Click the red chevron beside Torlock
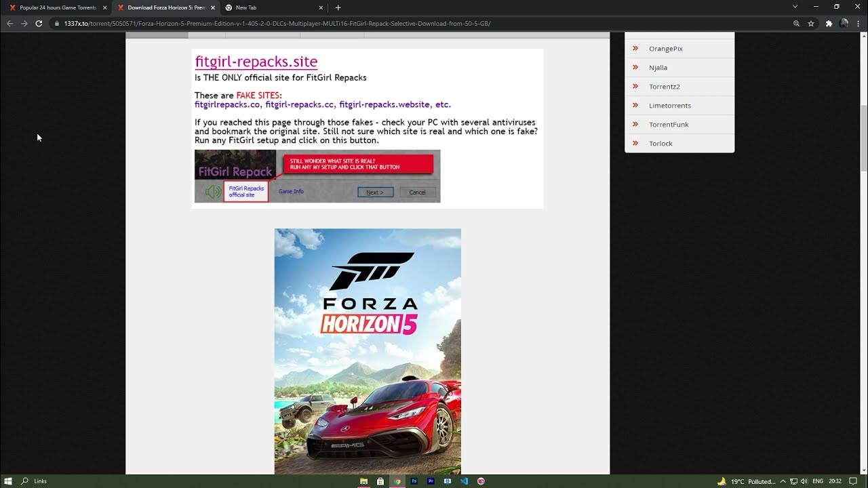Screen dimensions: 868x488 pyautogui.click(x=635, y=143)
